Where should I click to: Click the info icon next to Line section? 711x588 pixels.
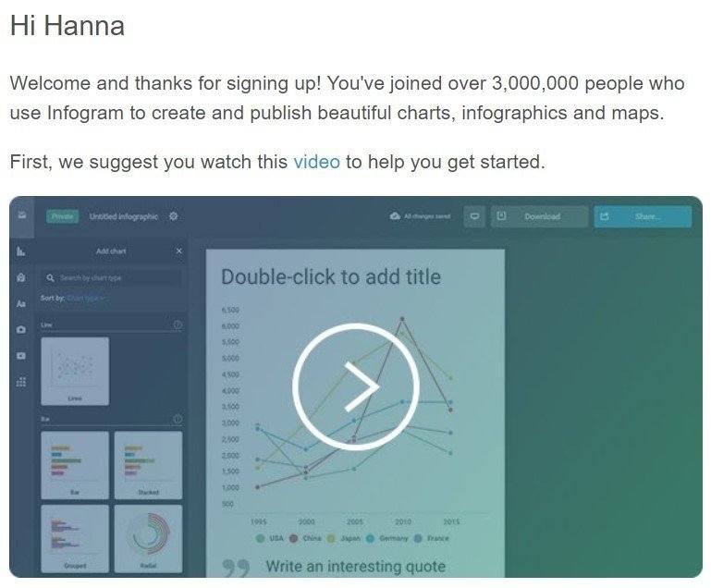click(x=178, y=325)
